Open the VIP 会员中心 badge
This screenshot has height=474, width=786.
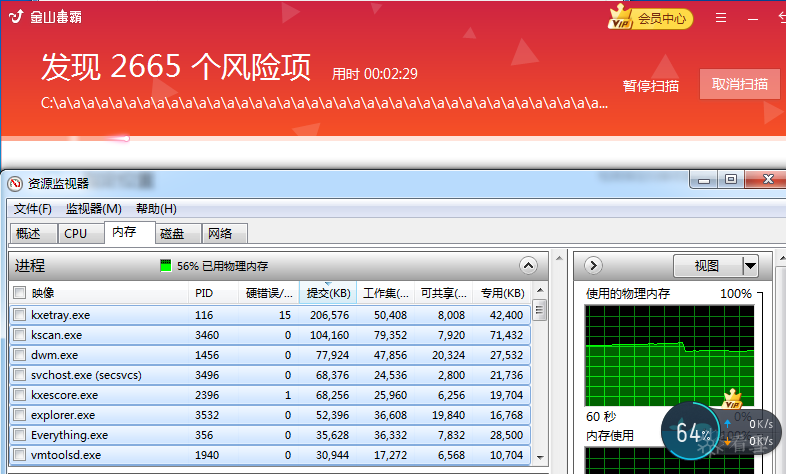pyautogui.click(x=650, y=18)
